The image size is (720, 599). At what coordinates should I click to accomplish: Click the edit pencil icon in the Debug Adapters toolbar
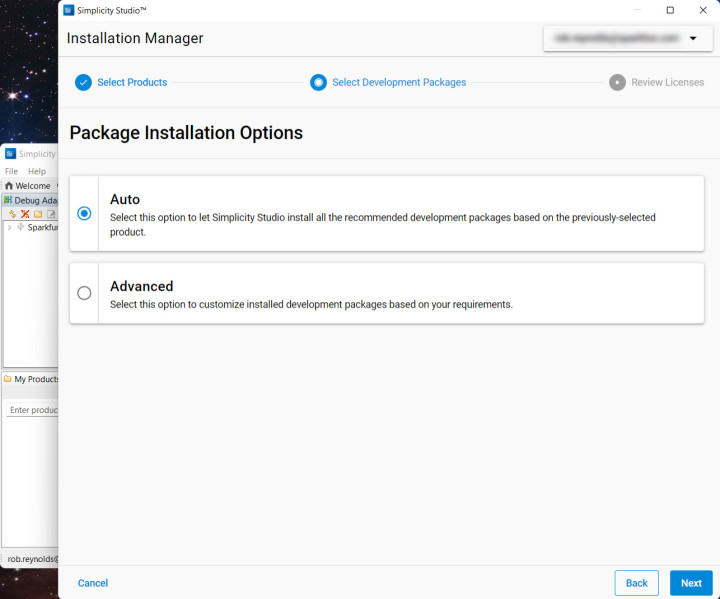[x=51, y=214]
